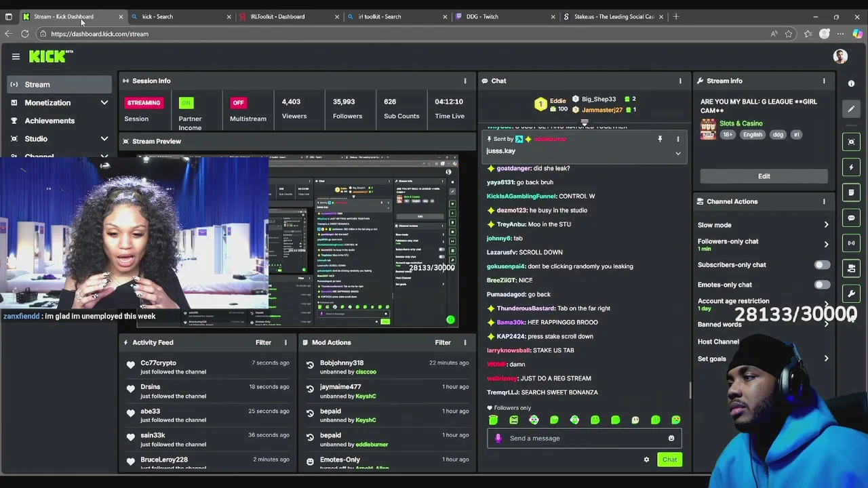Undo jaymiame477 unban mod action

310,389
